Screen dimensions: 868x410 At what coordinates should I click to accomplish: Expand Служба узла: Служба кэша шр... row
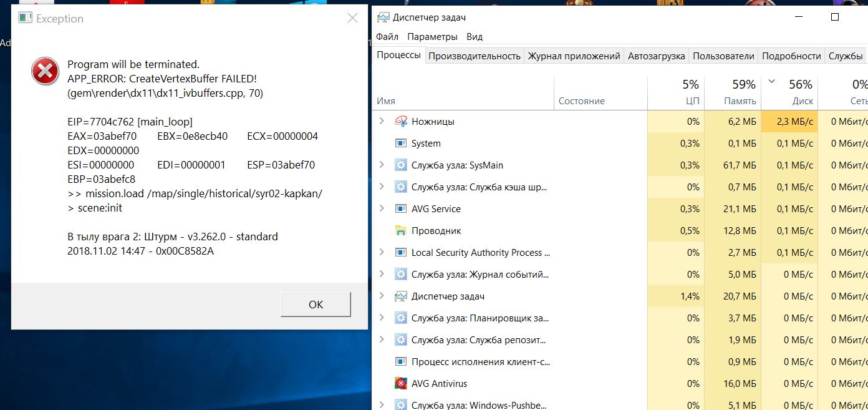pyautogui.click(x=382, y=187)
